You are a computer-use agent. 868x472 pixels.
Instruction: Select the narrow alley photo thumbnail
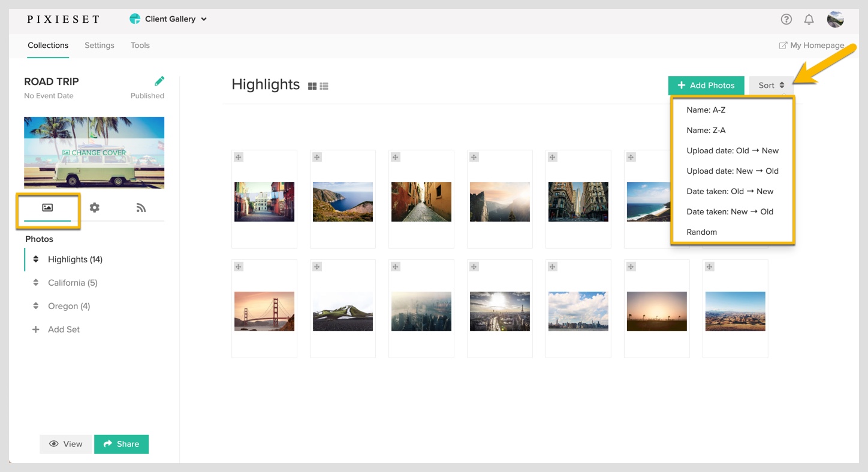click(x=421, y=202)
